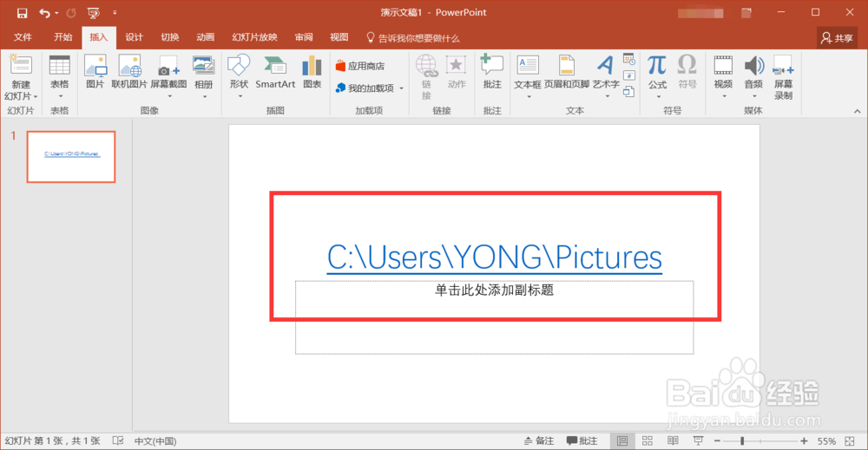Click the 中文(中国) language indicator
868x450 pixels.
155,441
